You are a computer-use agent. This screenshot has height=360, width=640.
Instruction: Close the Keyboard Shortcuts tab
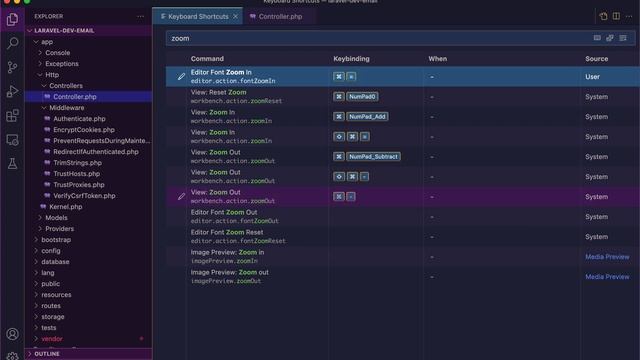236,16
